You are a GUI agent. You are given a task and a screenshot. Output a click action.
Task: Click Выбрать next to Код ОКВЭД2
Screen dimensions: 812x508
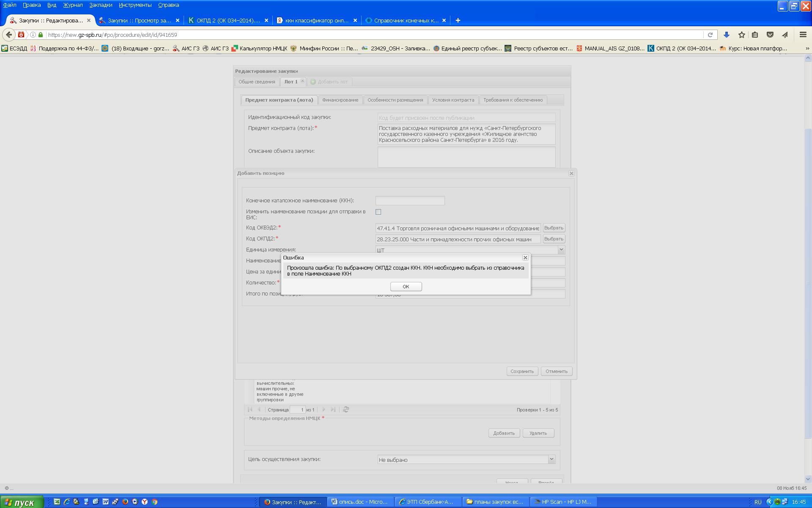click(554, 228)
